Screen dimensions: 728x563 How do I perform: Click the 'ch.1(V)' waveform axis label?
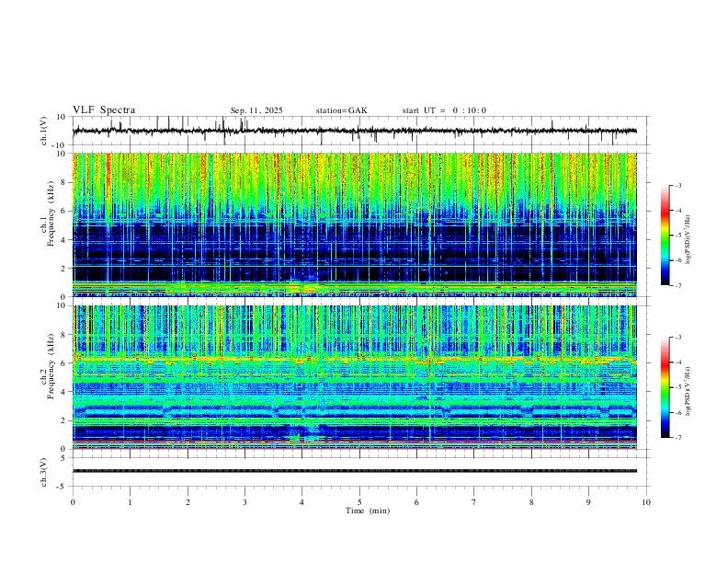pyautogui.click(x=44, y=131)
